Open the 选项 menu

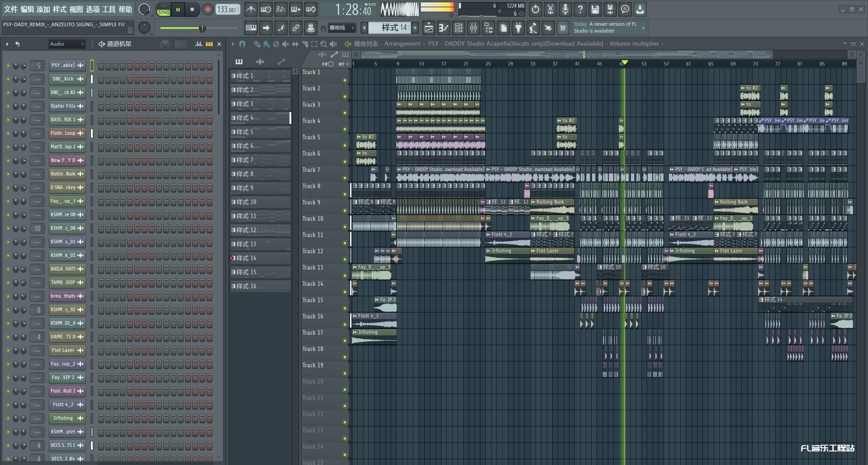93,9
